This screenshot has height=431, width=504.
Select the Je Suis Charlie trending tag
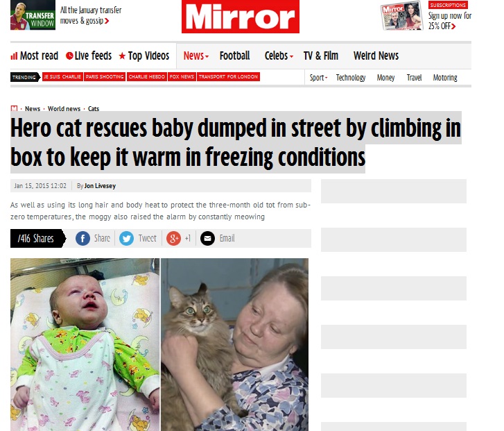tap(62, 77)
